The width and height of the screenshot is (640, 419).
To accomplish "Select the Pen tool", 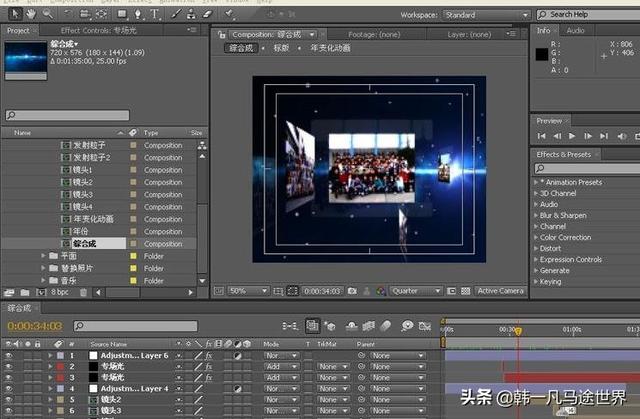I will point(138,14).
